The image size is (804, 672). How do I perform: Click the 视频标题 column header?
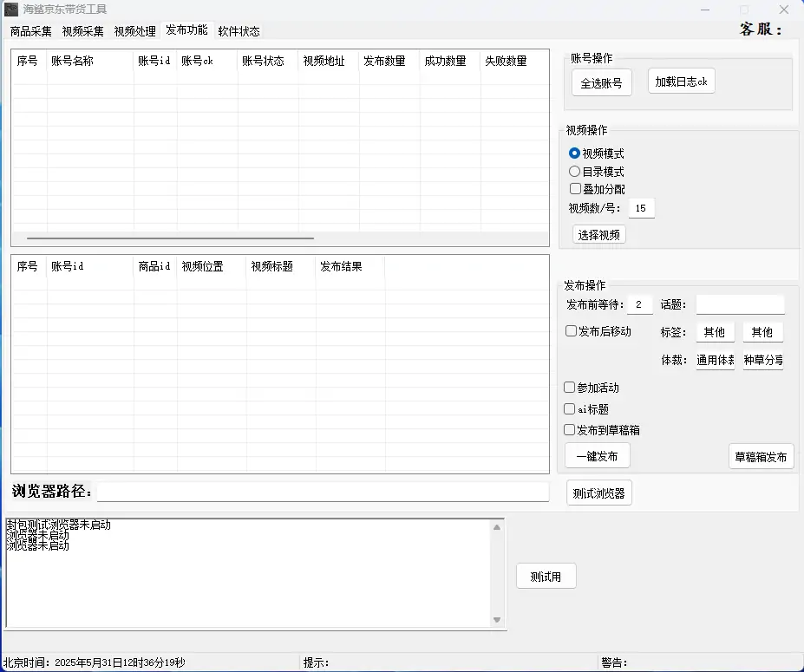281,266
